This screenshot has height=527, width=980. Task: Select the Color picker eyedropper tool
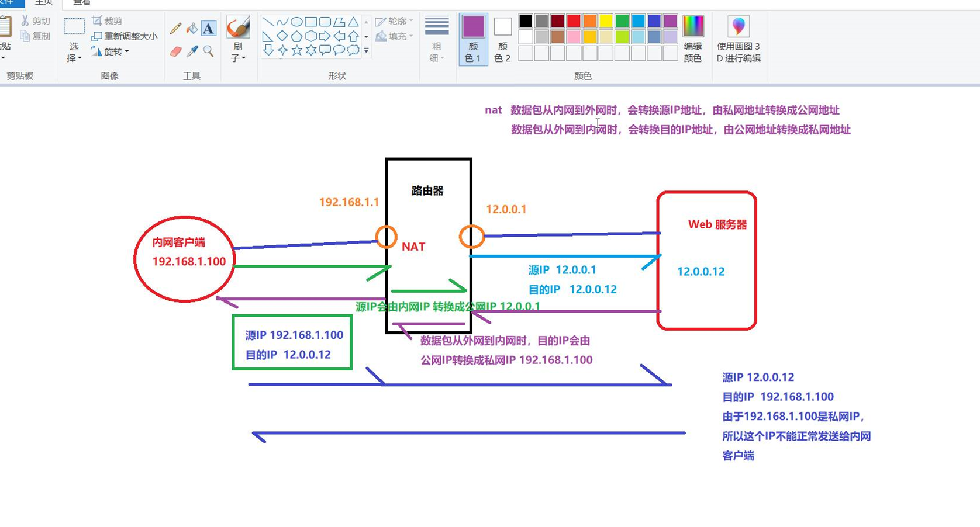tap(192, 51)
